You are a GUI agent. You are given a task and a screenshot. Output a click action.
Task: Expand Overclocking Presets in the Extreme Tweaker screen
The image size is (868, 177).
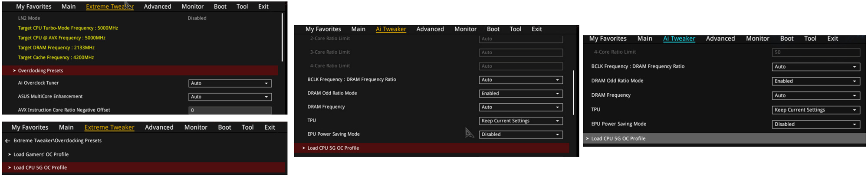pos(140,70)
